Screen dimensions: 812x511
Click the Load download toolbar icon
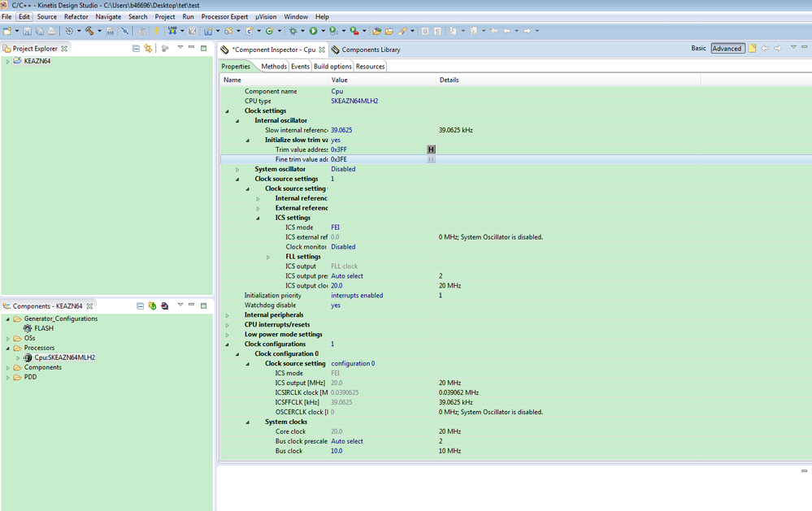point(172,31)
